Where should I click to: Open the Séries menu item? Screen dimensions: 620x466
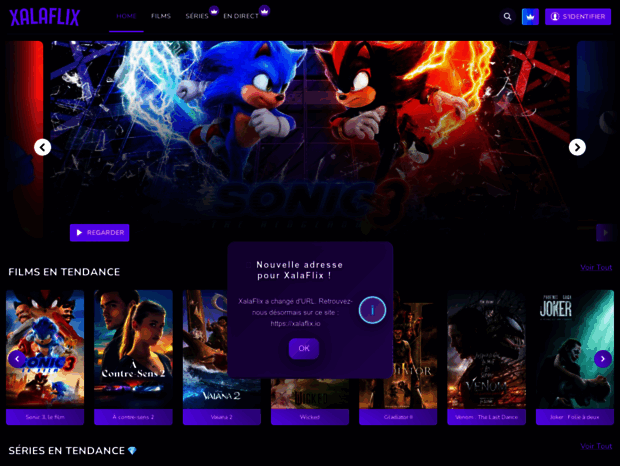coord(197,16)
